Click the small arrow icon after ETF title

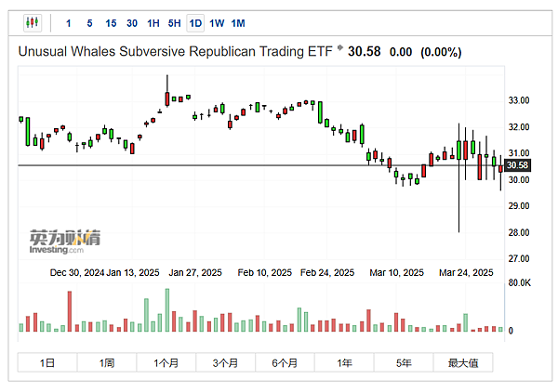(x=339, y=47)
